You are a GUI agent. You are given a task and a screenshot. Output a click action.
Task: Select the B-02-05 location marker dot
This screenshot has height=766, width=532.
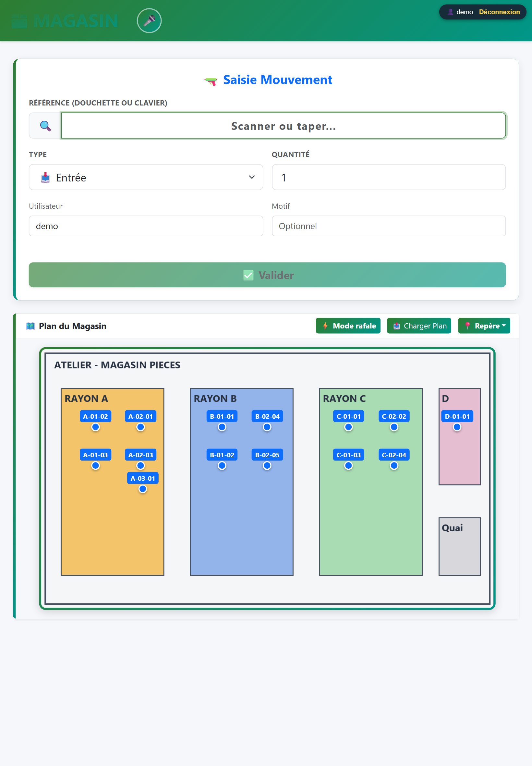point(267,465)
